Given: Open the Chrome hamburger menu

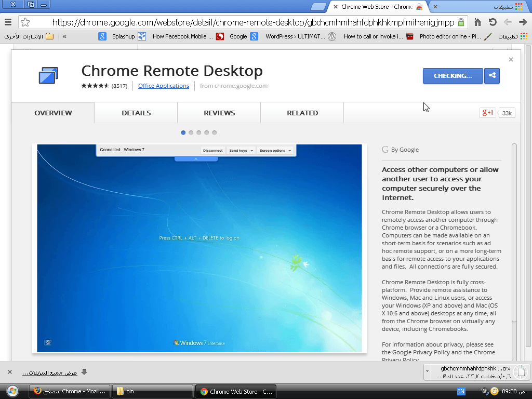Looking at the screenshot, I should point(8,22).
